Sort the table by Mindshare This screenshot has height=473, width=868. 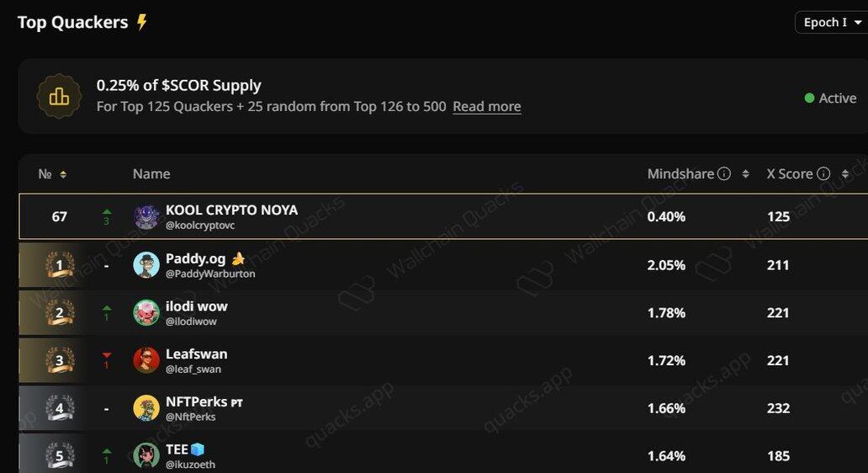(x=745, y=174)
